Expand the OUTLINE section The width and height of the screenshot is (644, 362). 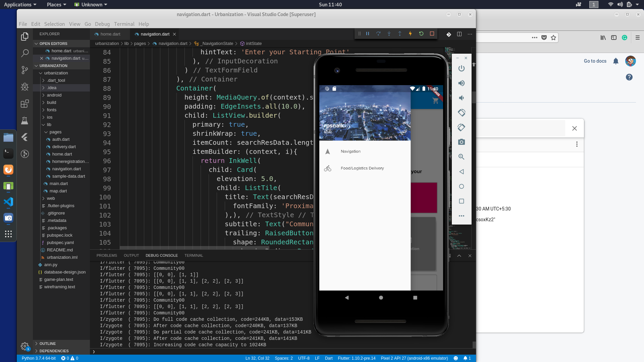(48, 344)
